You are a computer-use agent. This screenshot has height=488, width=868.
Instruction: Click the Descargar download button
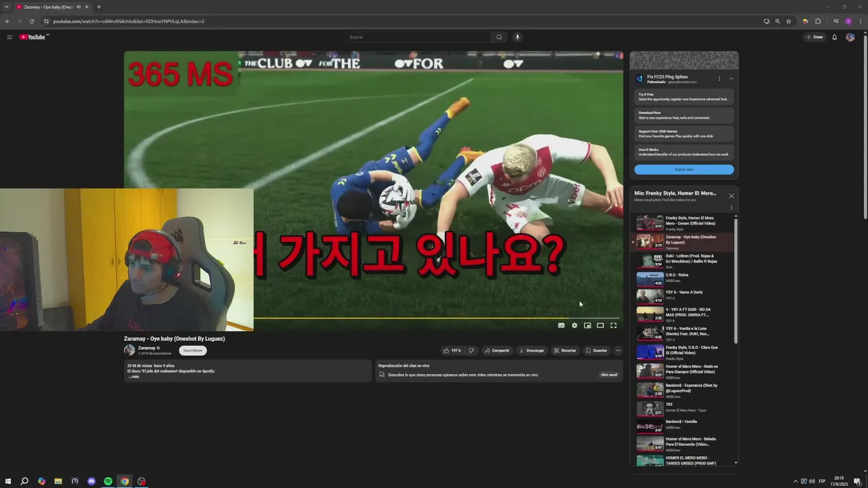(532, 350)
